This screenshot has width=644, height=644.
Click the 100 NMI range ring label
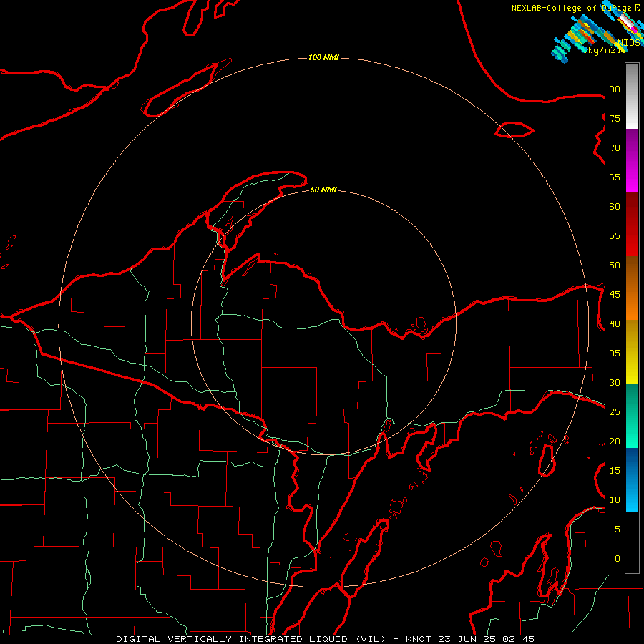[x=323, y=57]
